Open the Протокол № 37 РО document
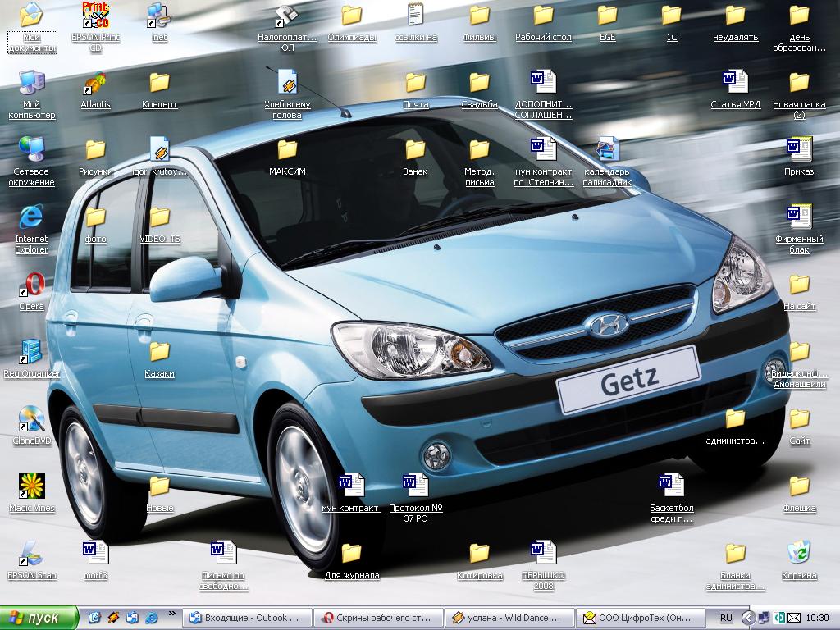840x630 pixels. (416, 498)
